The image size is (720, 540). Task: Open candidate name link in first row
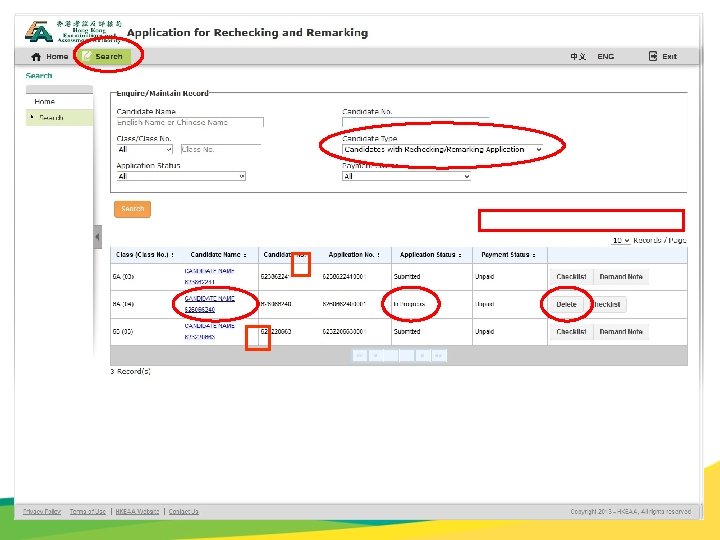pyautogui.click(x=209, y=276)
